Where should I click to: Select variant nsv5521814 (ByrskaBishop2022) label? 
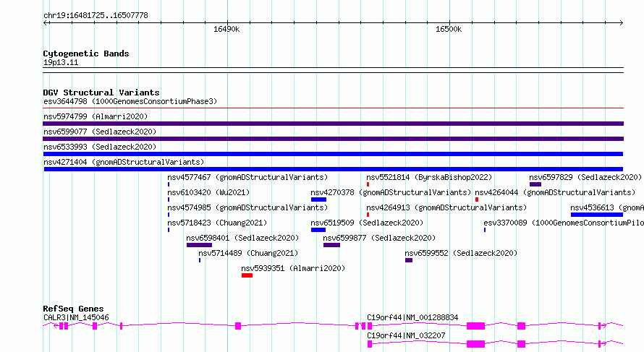(429, 177)
